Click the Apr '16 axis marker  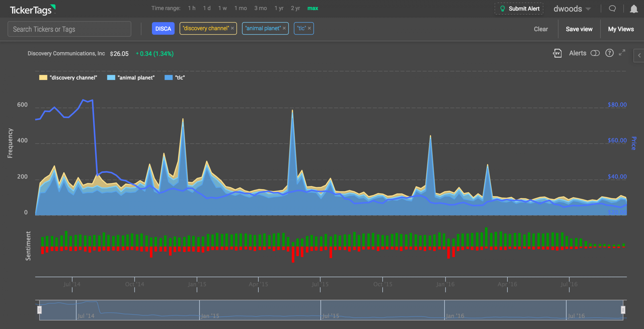pos(507,284)
